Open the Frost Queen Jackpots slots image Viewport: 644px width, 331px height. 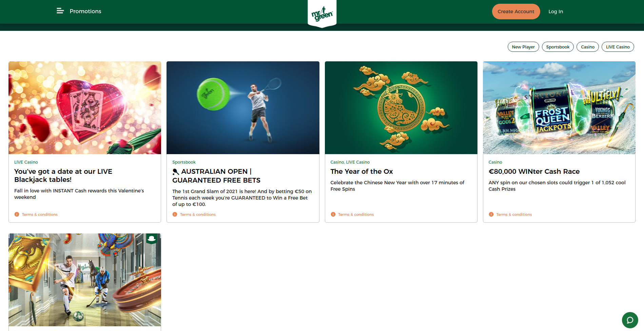click(559, 108)
